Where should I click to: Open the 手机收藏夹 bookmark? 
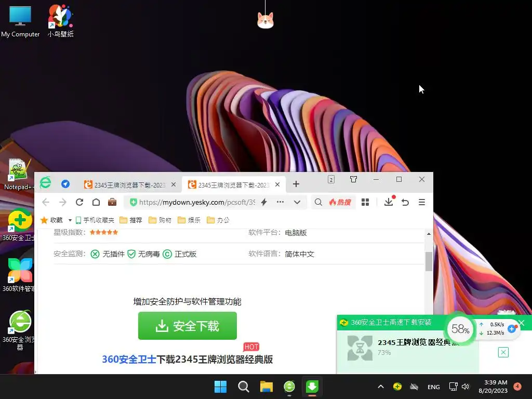click(x=95, y=220)
